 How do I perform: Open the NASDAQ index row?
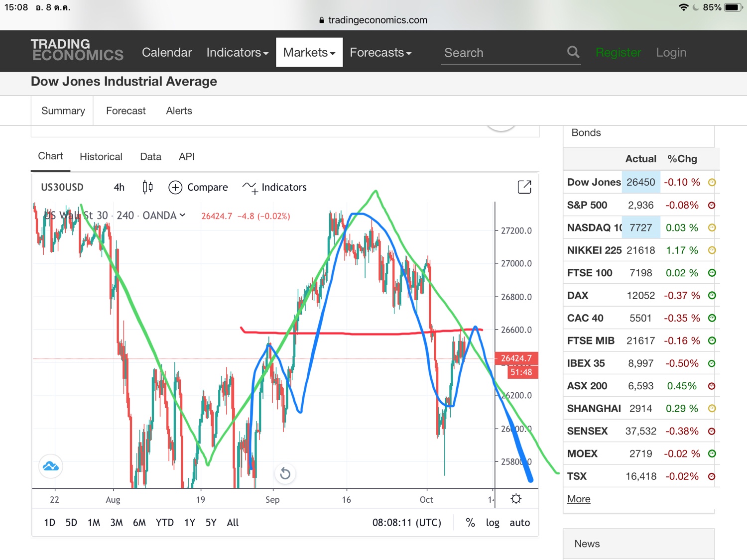click(x=641, y=227)
